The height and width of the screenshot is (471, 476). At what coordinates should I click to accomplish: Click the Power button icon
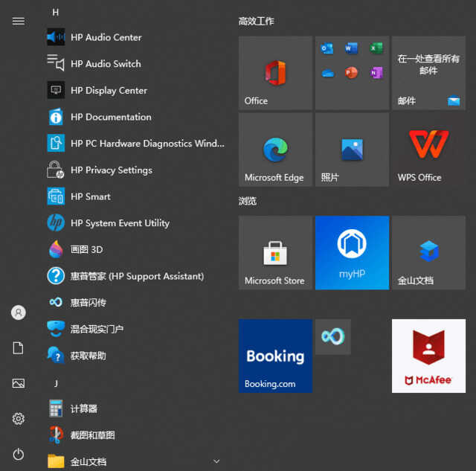coord(19,455)
